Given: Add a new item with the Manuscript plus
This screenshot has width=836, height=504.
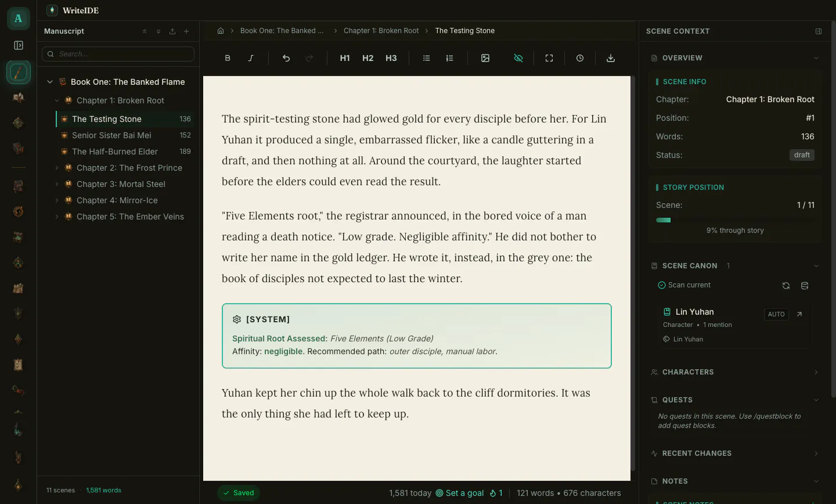Looking at the screenshot, I should pyautogui.click(x=186, y=31).
